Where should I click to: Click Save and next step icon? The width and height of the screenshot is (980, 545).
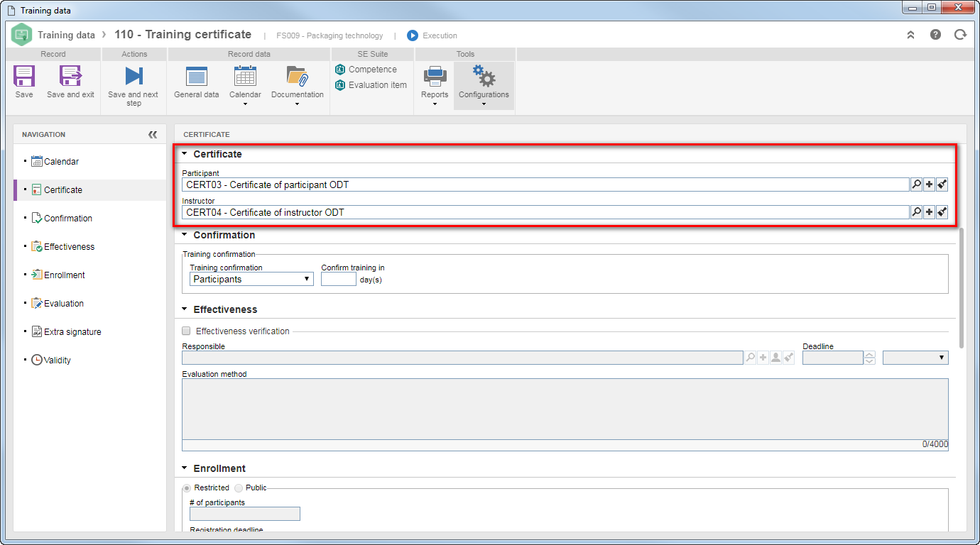pos(133,77)
